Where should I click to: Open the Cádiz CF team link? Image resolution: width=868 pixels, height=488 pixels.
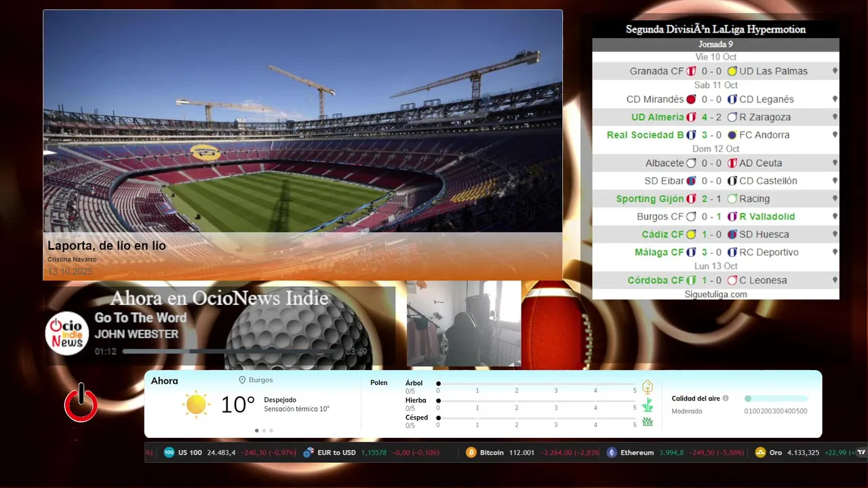pyautogui.click(x=663, y=235)
